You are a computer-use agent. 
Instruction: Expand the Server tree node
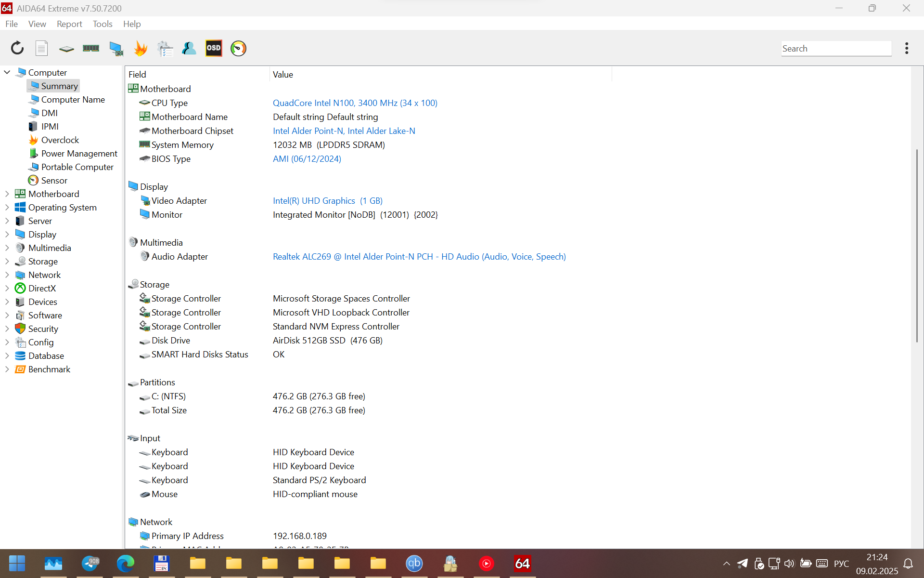[x=7, y=221]
